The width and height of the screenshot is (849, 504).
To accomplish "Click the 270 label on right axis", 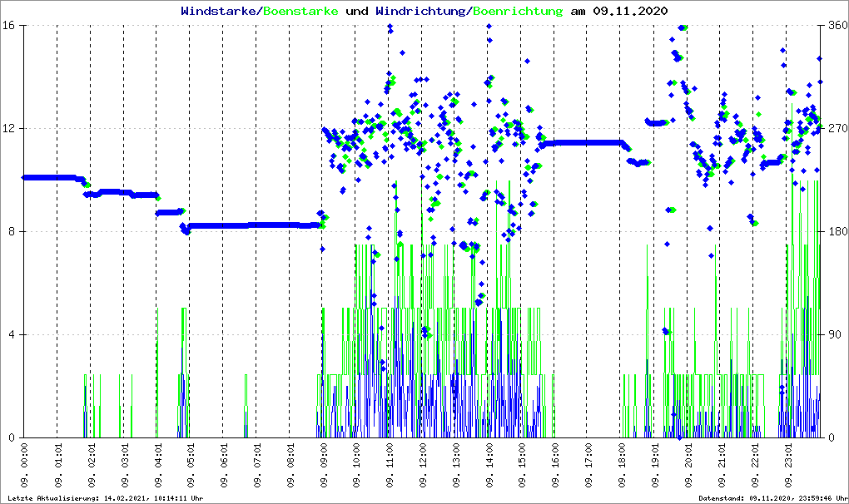I will click(x=835, y=129).
